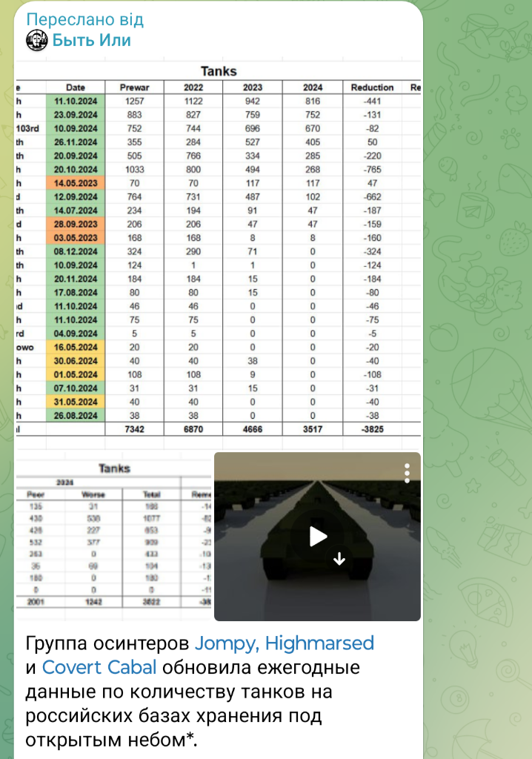Click the Переслано від forwarded label
The image size is (532, 759).
pos(84,20)
